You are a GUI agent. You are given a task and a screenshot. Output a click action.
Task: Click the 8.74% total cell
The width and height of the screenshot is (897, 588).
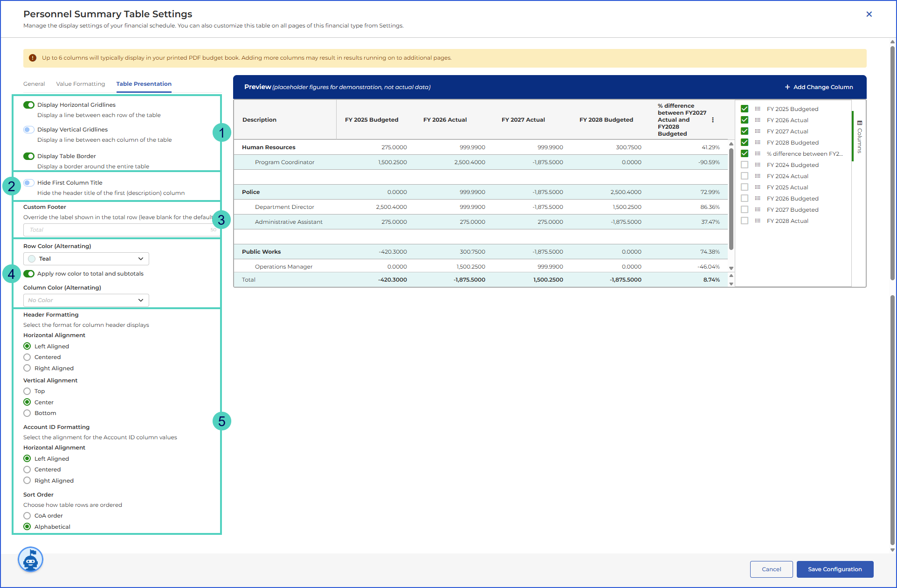coord(711,280)
